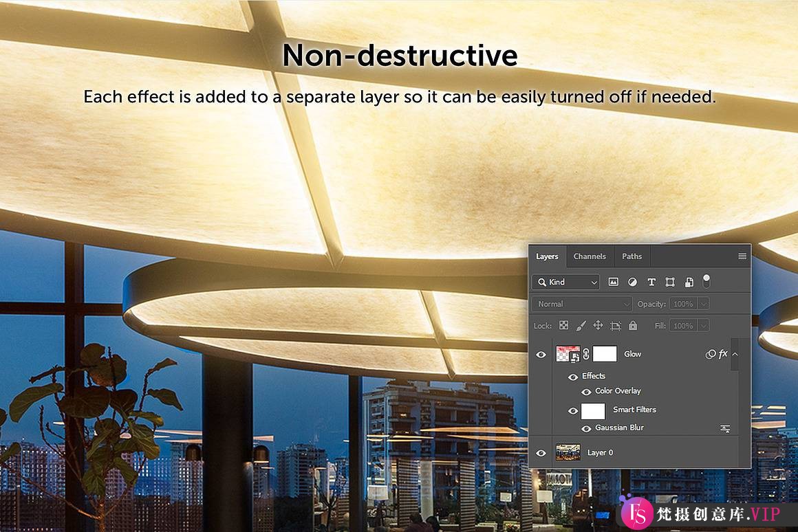Screen dimensions: 798x532
Task: Open the Kind filter dropdown
Action: [566, 282]
